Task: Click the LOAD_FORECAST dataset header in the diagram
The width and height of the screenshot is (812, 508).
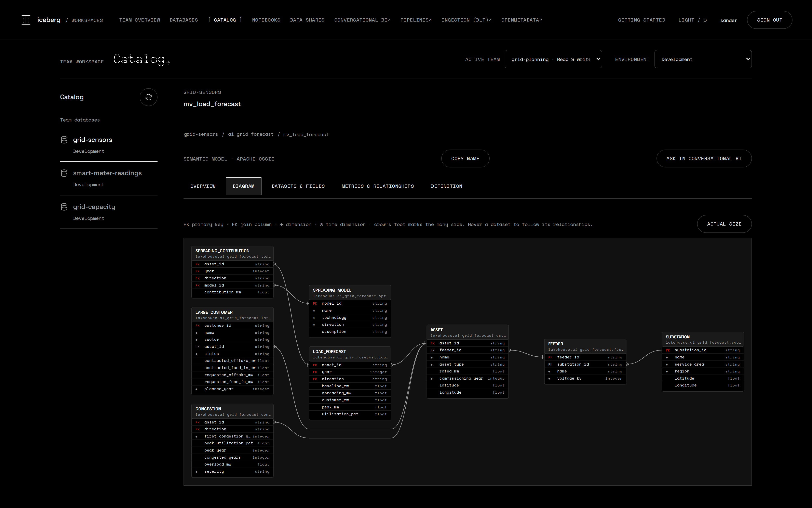Action: (x=350, y=354)
